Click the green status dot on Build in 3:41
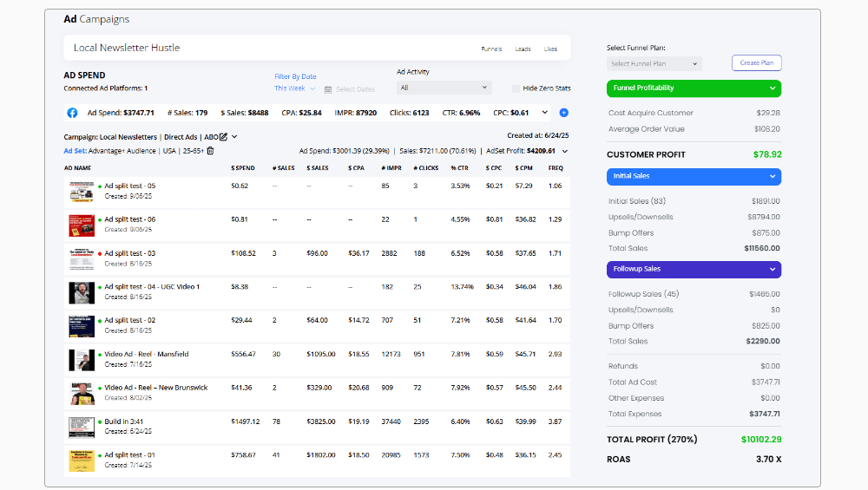The width and height of the screenshot is (868, 490). pos(100,421)
